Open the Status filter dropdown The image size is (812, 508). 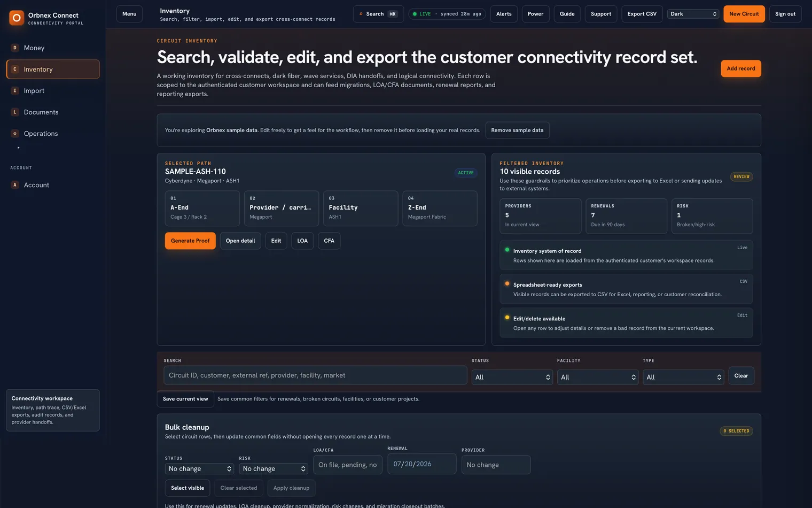[x=512, y=377]
